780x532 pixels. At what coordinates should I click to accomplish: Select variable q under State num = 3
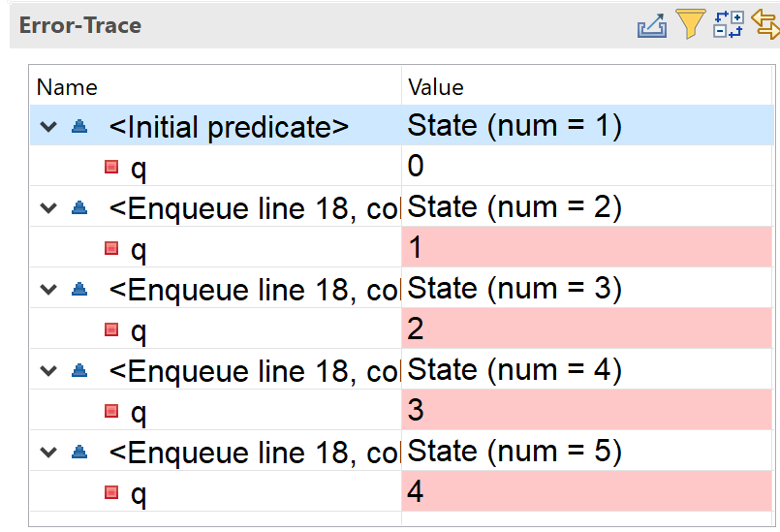point(140,330)
